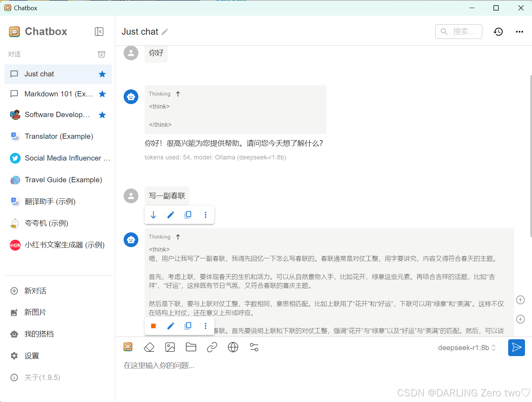Click the eraser icon to clear the conversation

(x=149, y=347)
